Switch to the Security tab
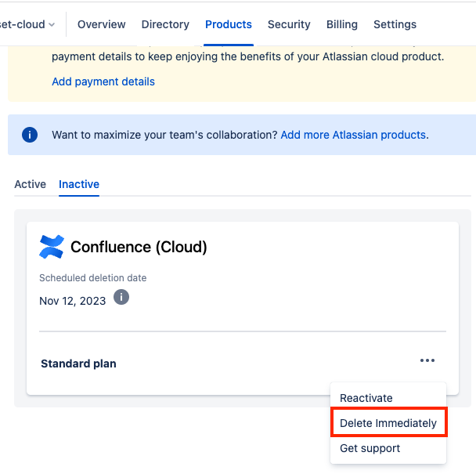The height and width of the screenshot is (474, 476). [289, 24]
